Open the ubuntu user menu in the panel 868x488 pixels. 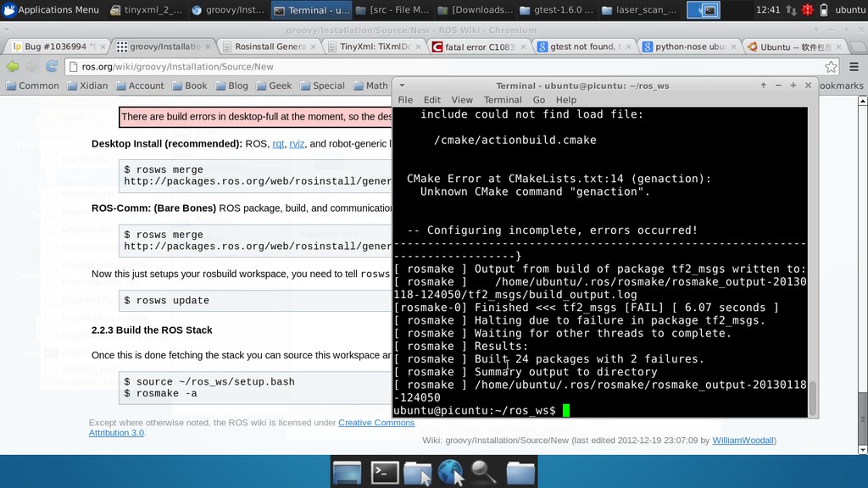(x=849, y=10)
